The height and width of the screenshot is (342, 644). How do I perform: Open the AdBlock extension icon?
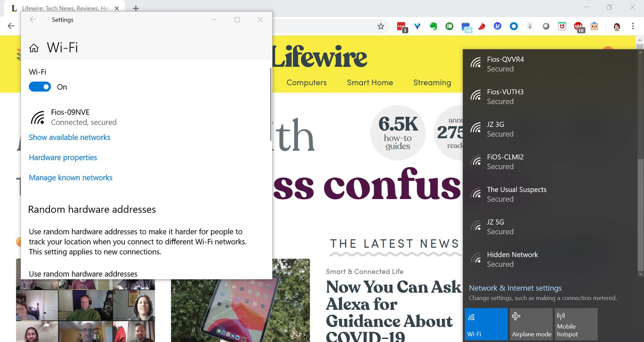tap(579, 27)
